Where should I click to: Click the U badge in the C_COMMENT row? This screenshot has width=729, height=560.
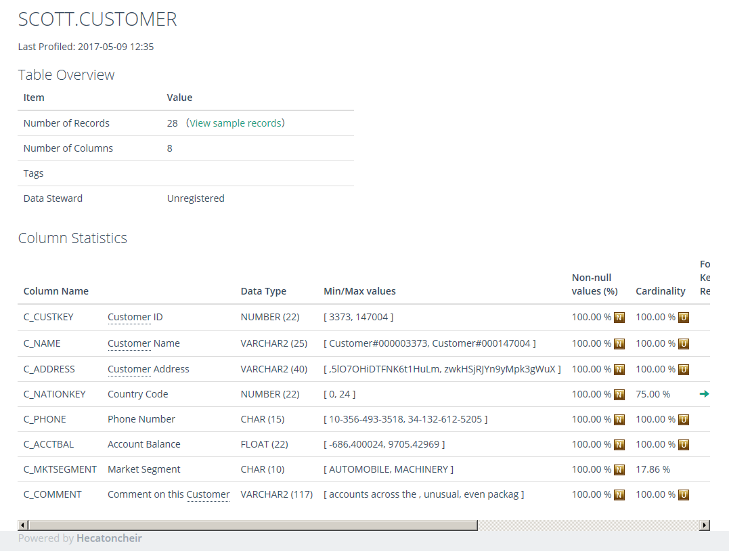pos(683,495)
